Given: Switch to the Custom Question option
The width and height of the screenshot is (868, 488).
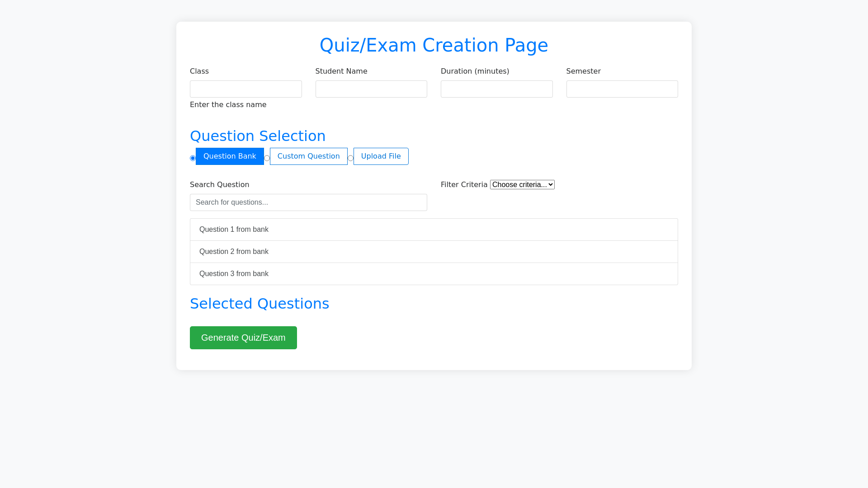Looking at the screenshot, I should click(308, 156).
